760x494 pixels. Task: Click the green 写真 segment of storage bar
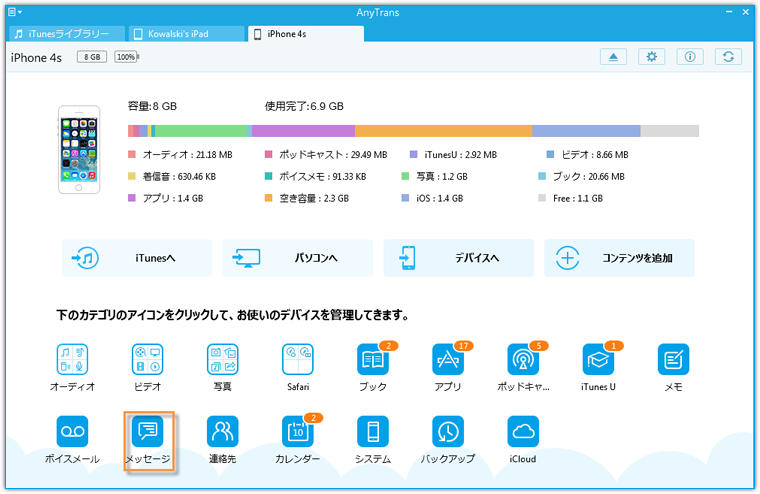tap(201, 131)
